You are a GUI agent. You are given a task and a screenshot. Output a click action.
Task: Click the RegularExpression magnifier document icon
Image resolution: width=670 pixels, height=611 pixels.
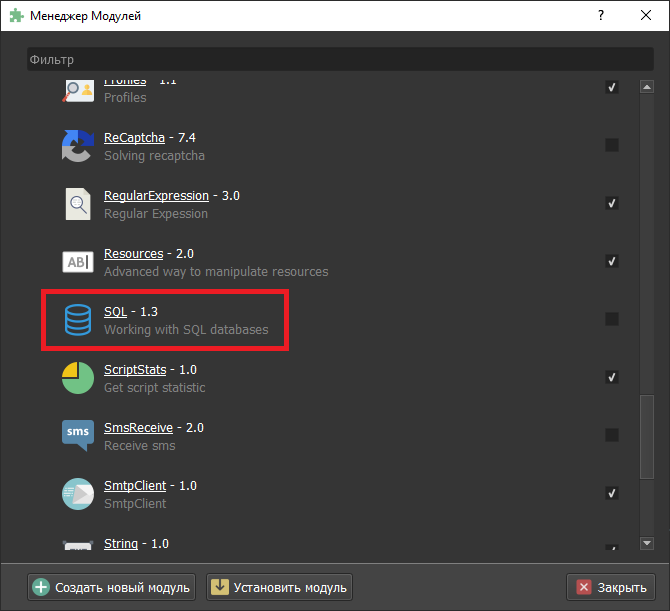[x=77, y=204]
